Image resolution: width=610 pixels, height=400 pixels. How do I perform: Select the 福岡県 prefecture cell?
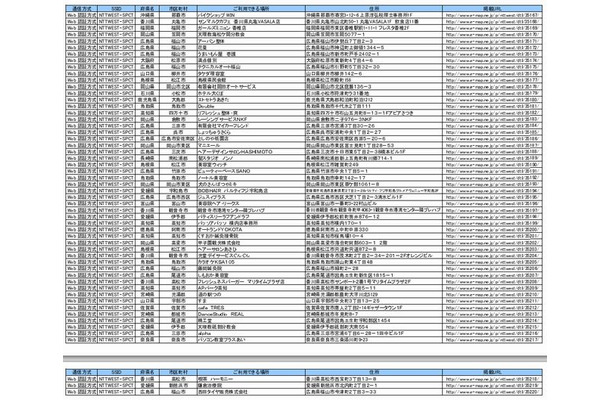[147, 28]
